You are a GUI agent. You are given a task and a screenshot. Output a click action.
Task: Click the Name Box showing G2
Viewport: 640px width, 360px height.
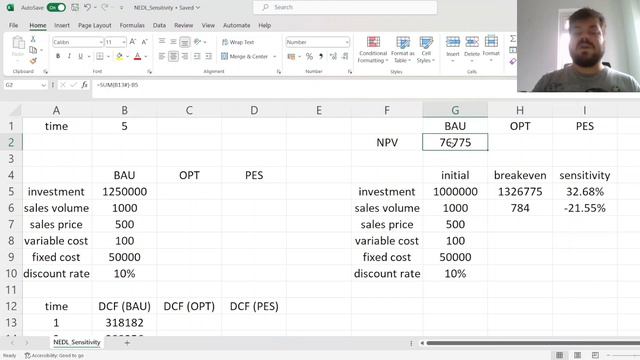(25, 85)
